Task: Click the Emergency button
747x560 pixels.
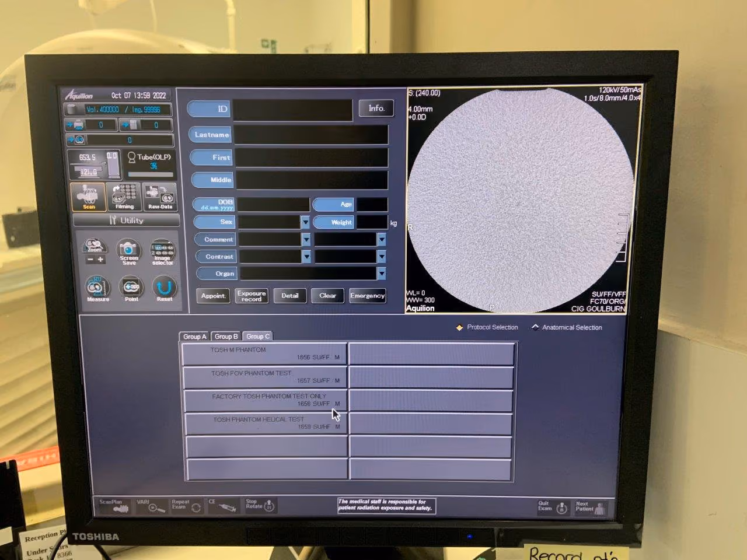Action: (x=367, y=296)
